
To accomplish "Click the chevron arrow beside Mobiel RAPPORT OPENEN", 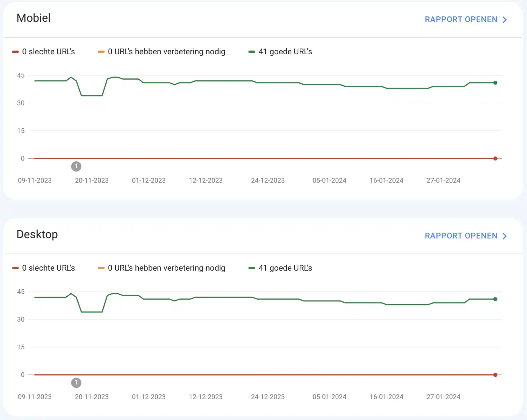I will [505, 20].
